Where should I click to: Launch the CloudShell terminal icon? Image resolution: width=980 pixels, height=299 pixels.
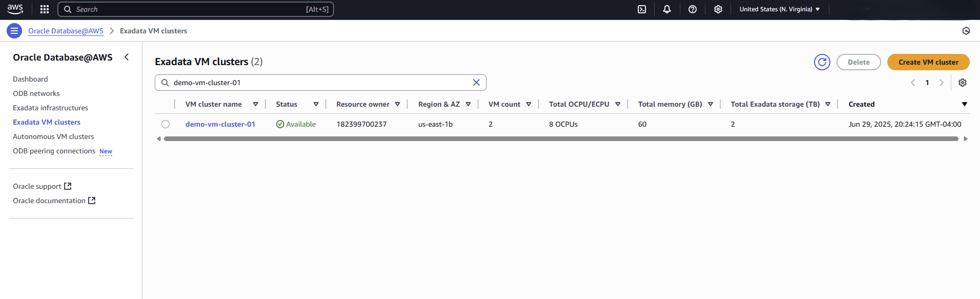pos(641,9)
